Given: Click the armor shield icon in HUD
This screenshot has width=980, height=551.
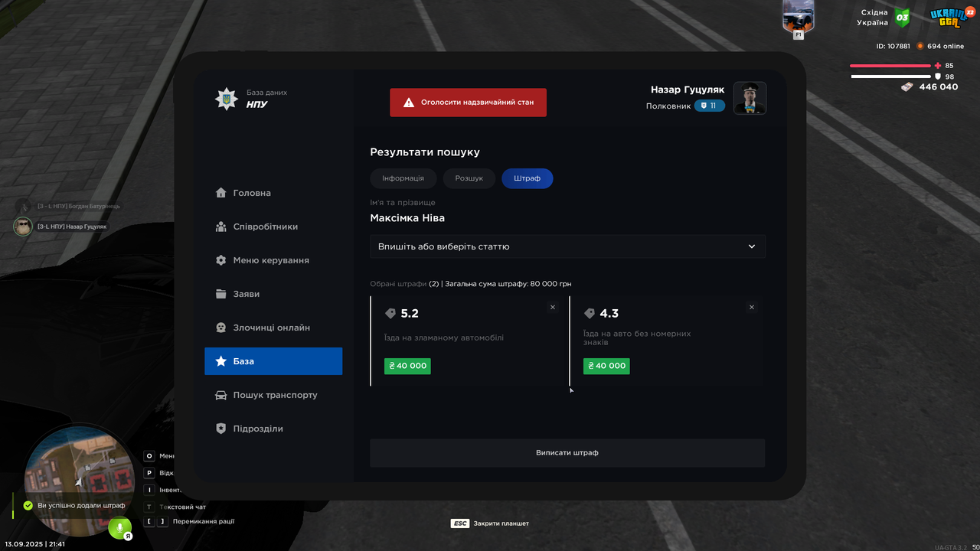Looking at the screenshot, I should pos(939,77).
